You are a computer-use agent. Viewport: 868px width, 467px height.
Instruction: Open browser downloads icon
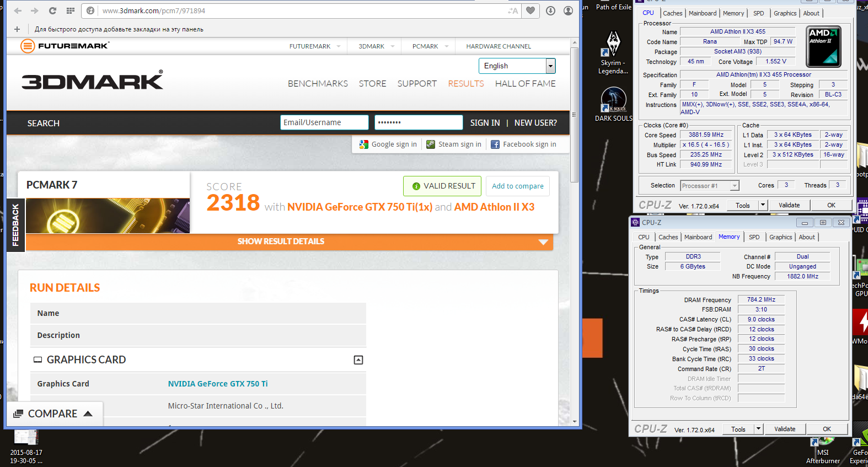550,10
